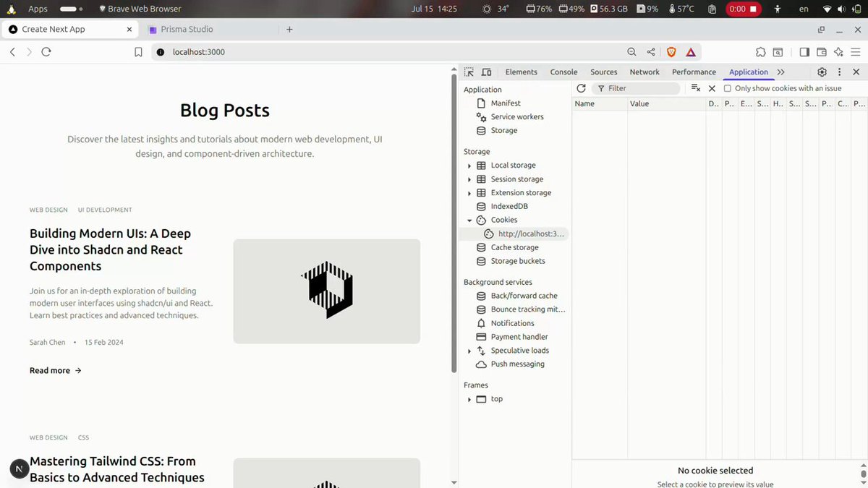Open DevTools three-dot customize menu
The width and height of the screenshot is (868, 488).
coord(839,72)
